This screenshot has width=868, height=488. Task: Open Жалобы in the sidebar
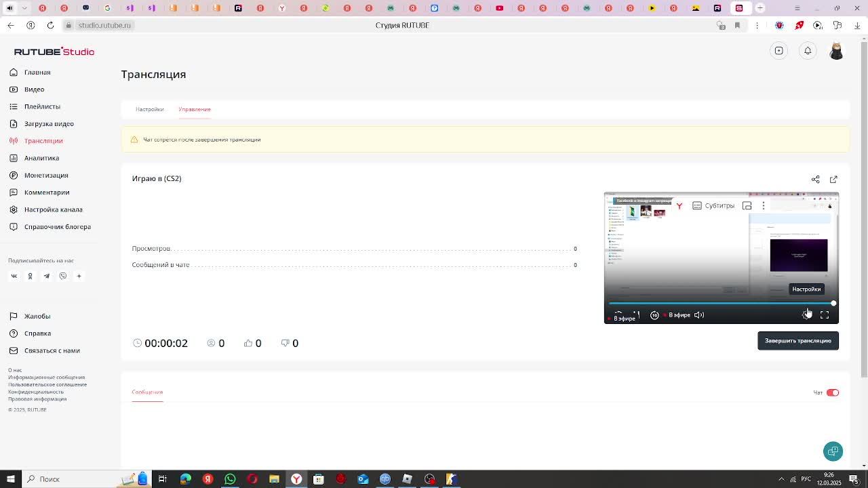37,317
